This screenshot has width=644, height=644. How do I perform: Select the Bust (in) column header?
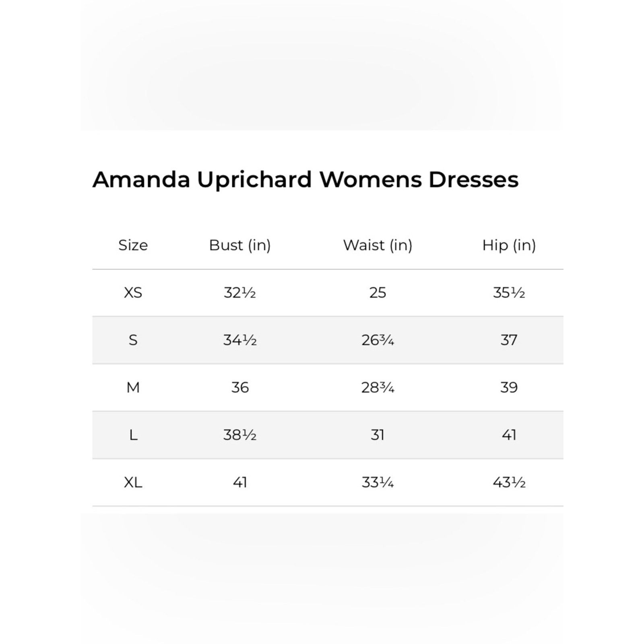(x=240, y=245)
